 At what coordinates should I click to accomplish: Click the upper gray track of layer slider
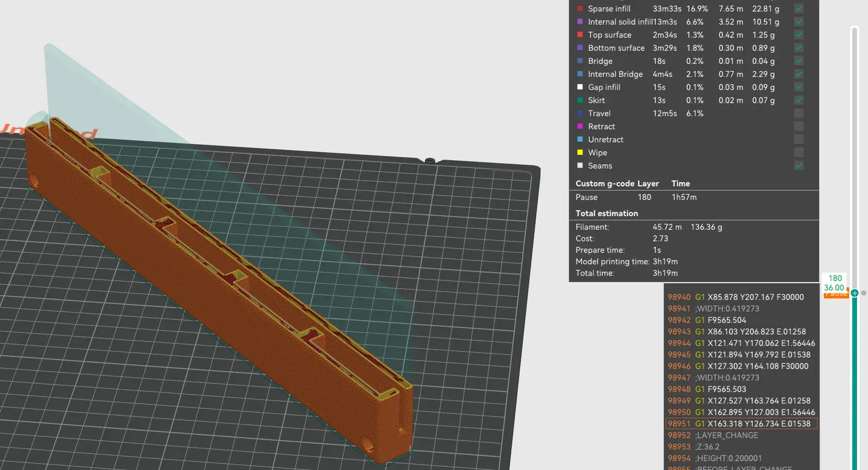click(x=854, y=157)
